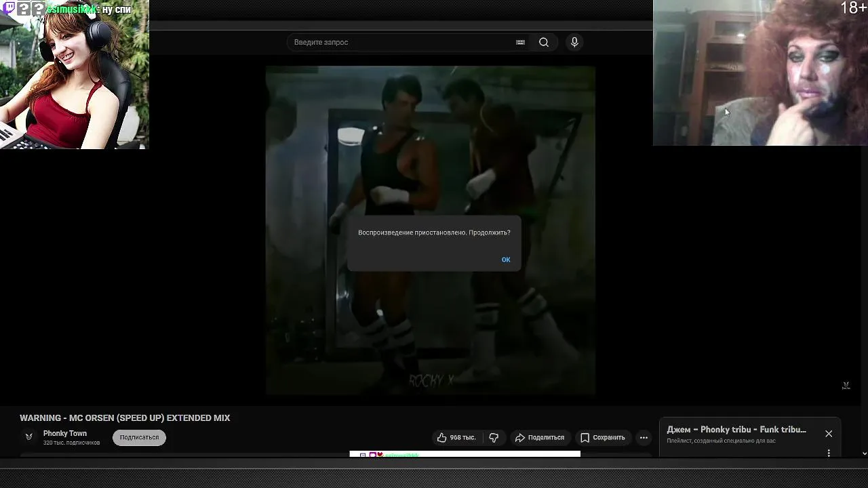
Task: Click the search magnifier icon
Action: click(x=544, y=42)
